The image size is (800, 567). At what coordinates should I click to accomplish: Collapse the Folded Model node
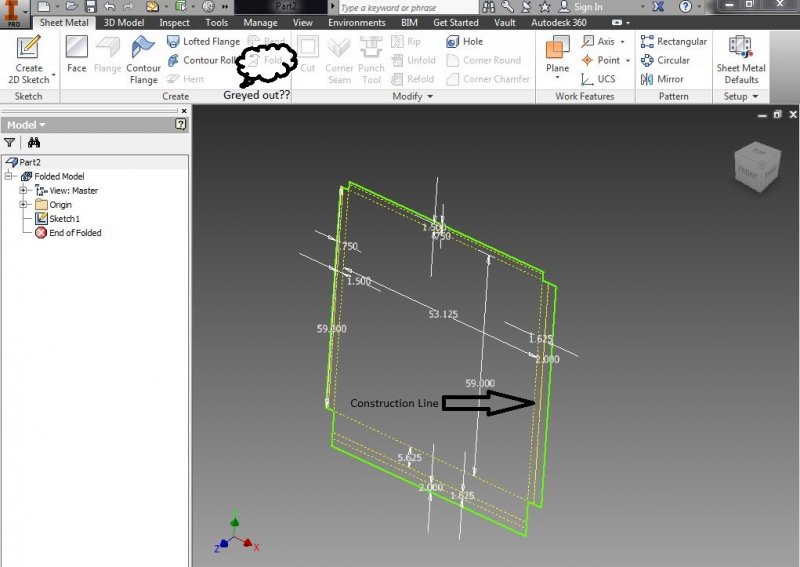8,176
